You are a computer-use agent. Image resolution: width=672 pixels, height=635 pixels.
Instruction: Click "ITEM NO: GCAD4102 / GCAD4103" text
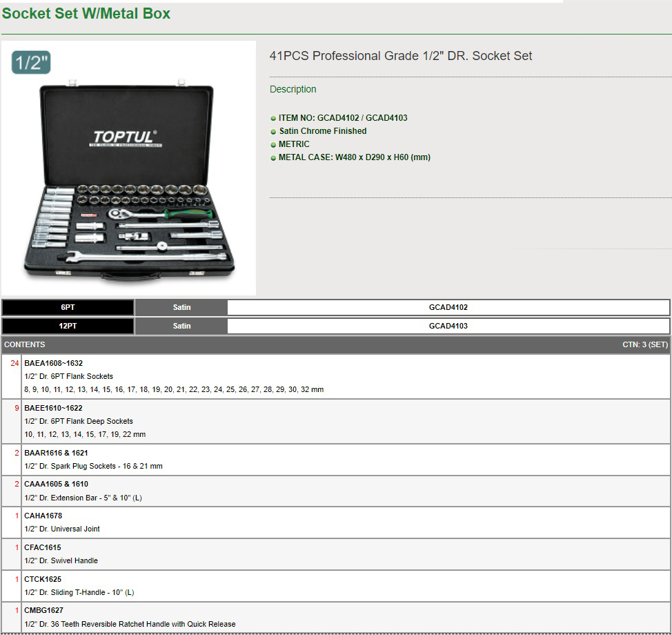(x=343, y=118)
